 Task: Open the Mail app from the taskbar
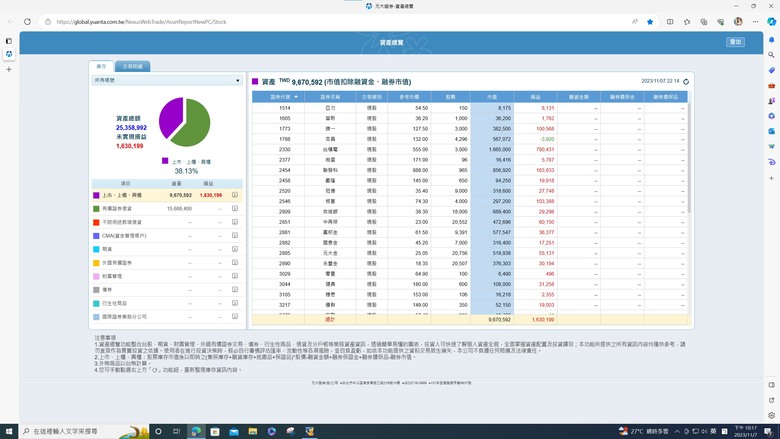(234, 431)
